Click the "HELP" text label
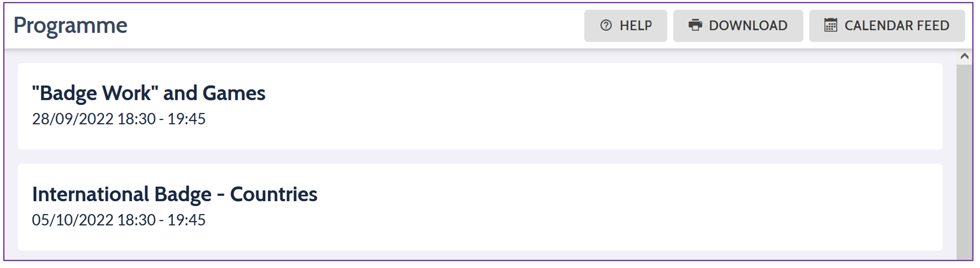This screenshot has height=268, width=980. click(635, 26)
